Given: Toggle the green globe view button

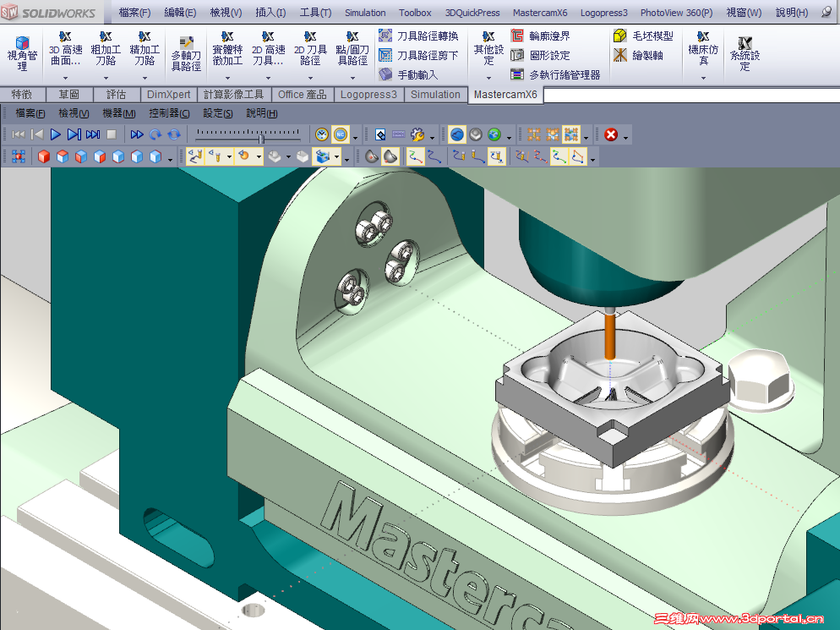Looking at the screenshot, I should click(494, 134).
